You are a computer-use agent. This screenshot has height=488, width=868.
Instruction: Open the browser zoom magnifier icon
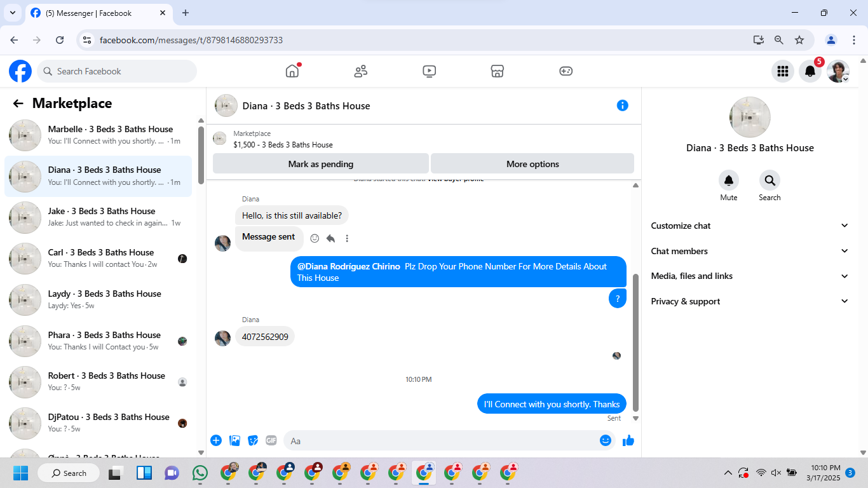coord(779,40)
